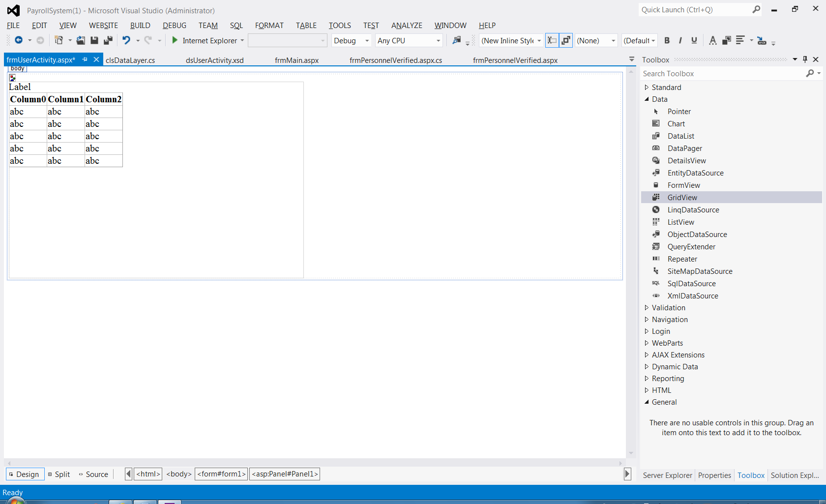Click the Open File toolbar icon
The height and width of the screenshot is (504, 826).
point(81,40)
